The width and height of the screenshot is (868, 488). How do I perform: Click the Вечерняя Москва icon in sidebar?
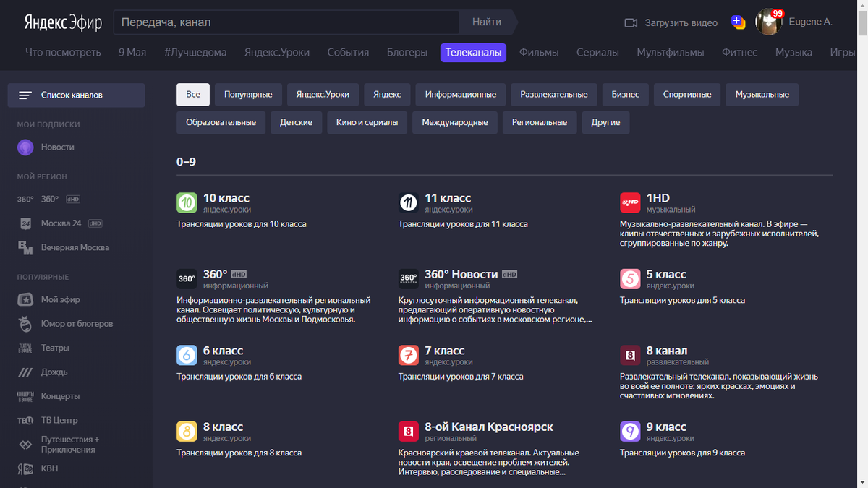tap(25, 247)
